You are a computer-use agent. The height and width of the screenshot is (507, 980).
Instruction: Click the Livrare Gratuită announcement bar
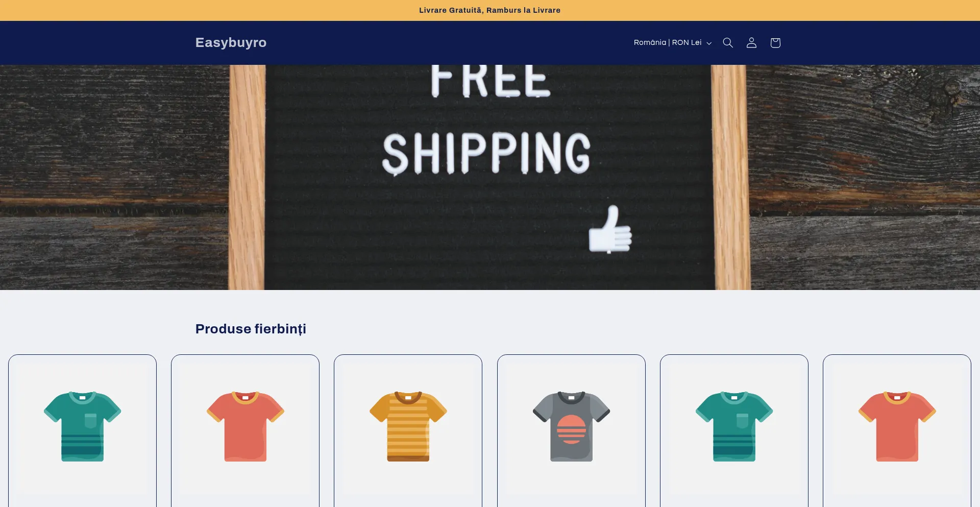[490, 10]
